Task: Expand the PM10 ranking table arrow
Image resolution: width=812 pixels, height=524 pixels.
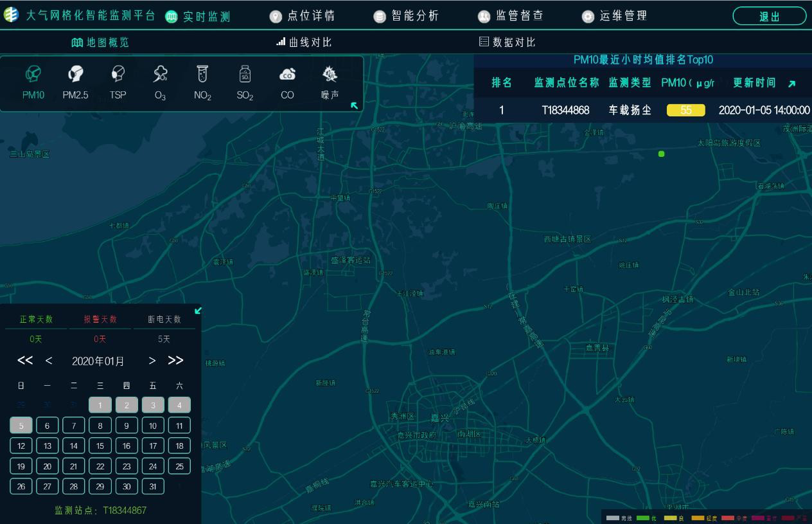Action: pyautogui.click(x=792, y=84)
